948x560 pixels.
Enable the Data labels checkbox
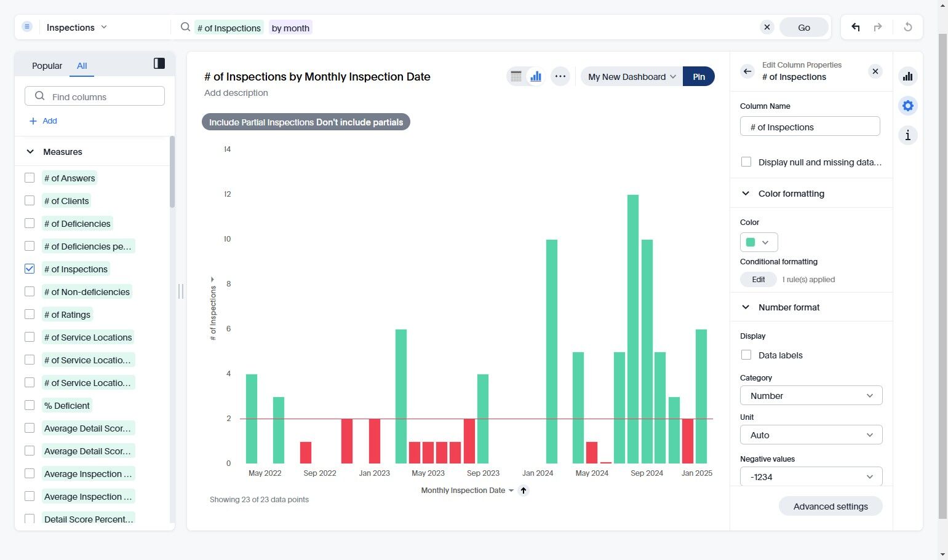coord(746,355)
